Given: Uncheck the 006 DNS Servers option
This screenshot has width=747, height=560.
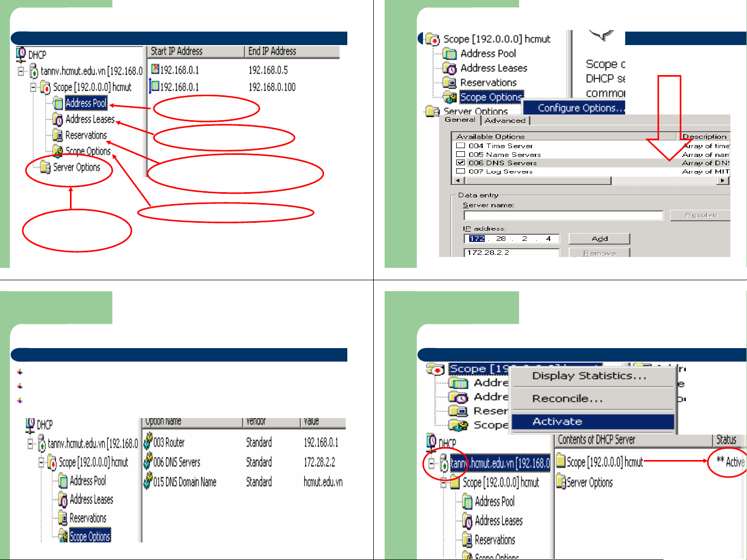Looking at the screenshot, I should coord(460,163).
